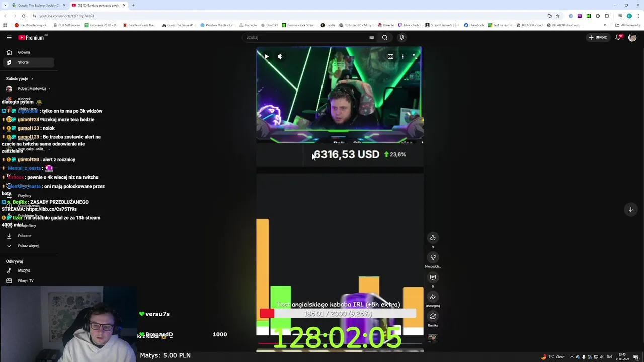Image resolution: width=644 pixels, height=362 pixels.
Task: Open the account avatar menu
Action: tap(632, 37)
